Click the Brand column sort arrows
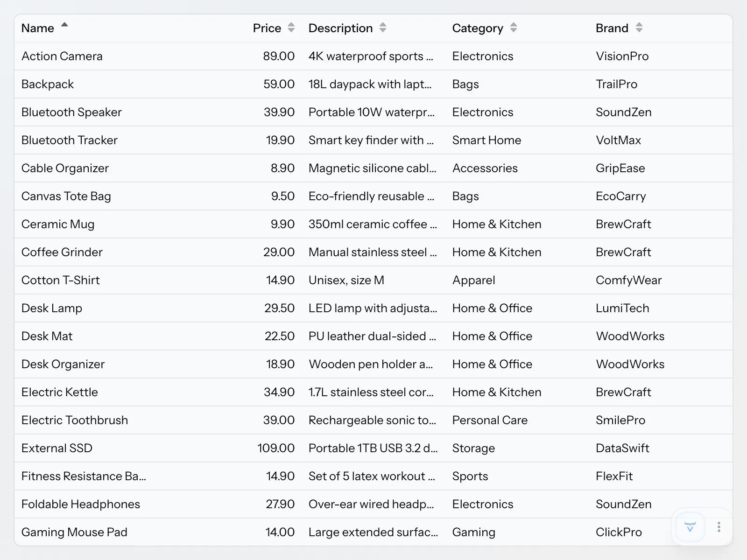This screenshot has height=560, width=747. coord(639,28)
